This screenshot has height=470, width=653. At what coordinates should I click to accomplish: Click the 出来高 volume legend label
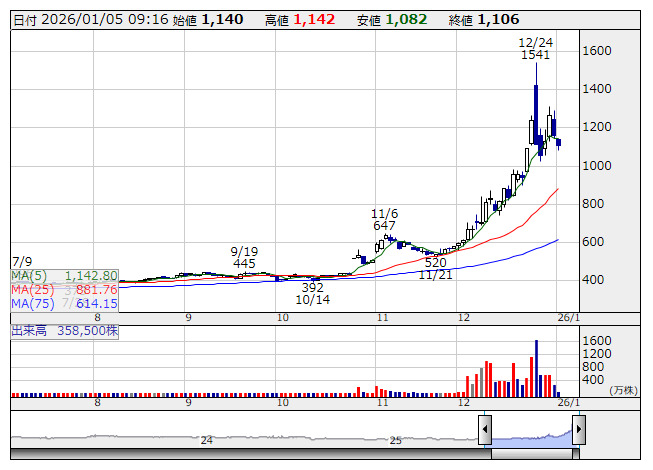[x=65, y=329]
